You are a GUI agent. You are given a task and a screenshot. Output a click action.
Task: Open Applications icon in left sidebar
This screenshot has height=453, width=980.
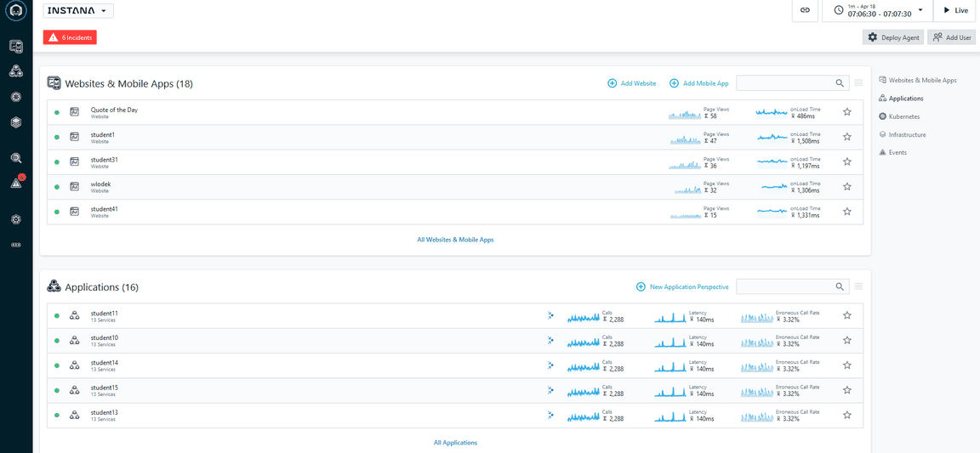point(16,71)
